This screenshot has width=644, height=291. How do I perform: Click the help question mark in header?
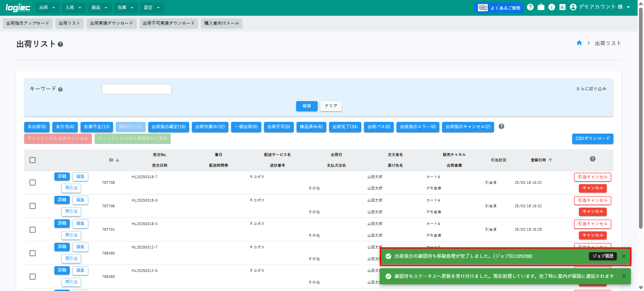[530, 7]
